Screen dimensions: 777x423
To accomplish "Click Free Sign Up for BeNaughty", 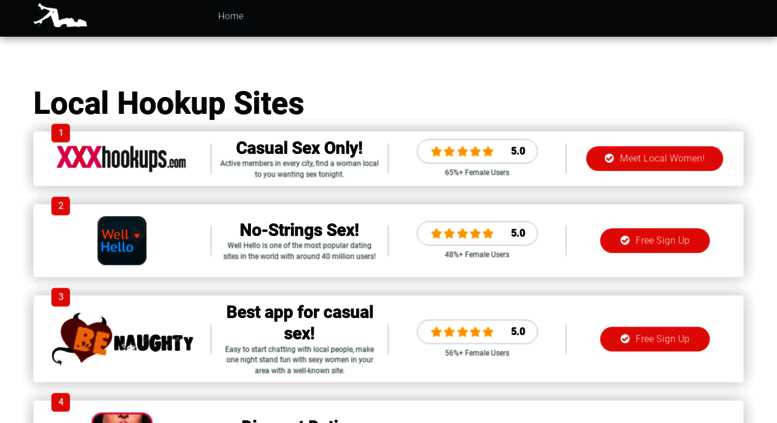I will pos(655,339).
